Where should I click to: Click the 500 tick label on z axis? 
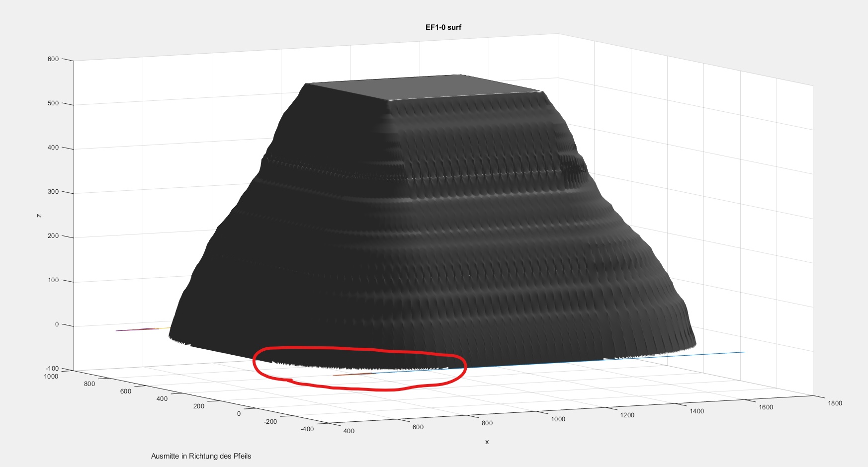[53, 103]
